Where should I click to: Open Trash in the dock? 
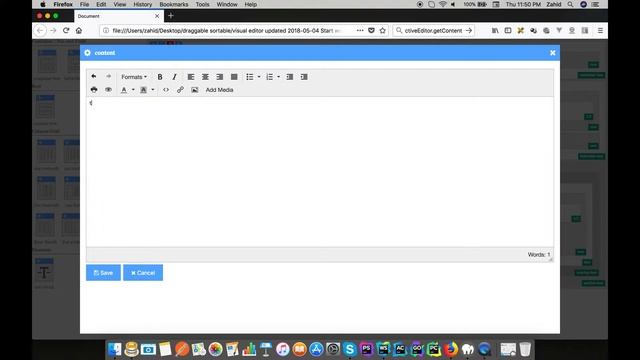(525, 349)
